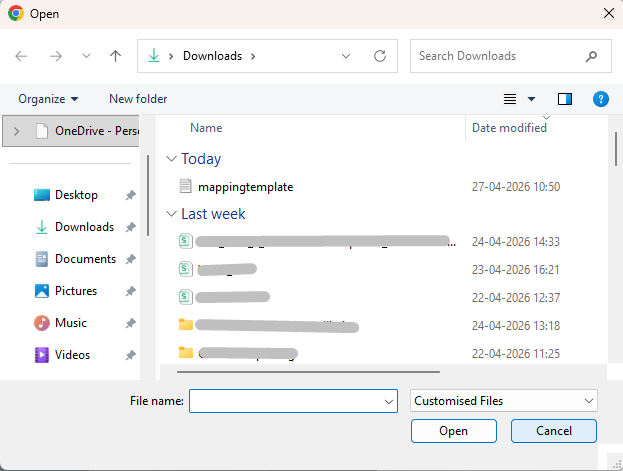623x471 pixels.
Task: Expand the chevron after Downloads in path
Action: point(253,56)
